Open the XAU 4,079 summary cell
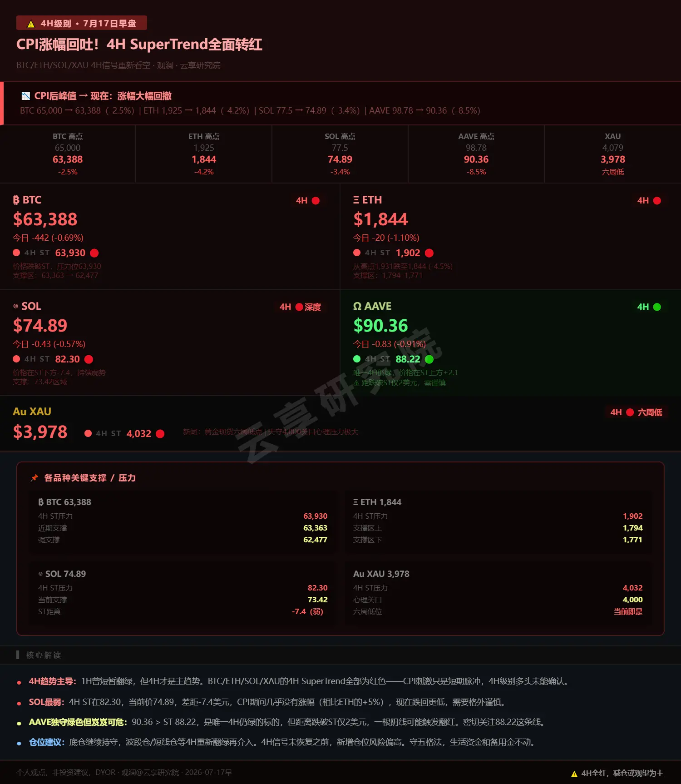 [613, 154]
